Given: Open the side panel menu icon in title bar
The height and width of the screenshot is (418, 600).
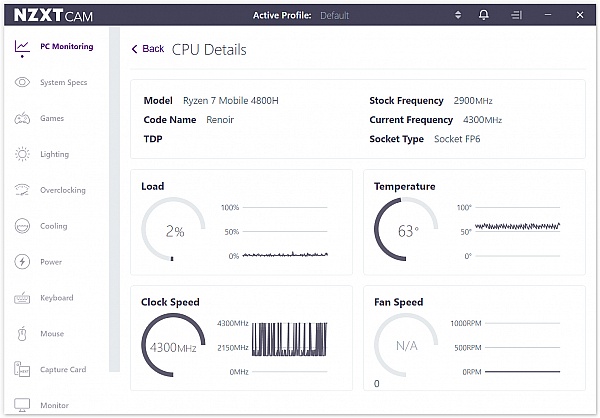Looking at the screenshot, I should (x=516, y=15).
